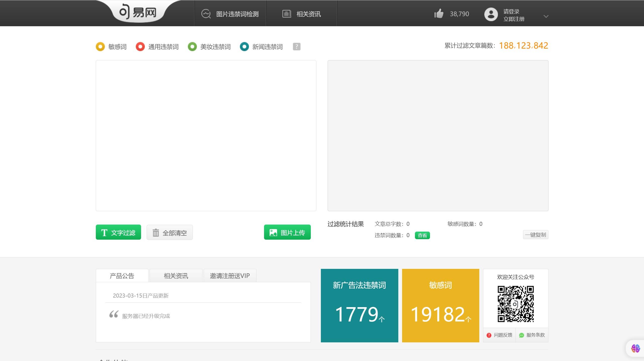Image resolution: width=644 pixels, height=361 pixels.
Task: Open the help question mark icon
Action: coord(296,47)
